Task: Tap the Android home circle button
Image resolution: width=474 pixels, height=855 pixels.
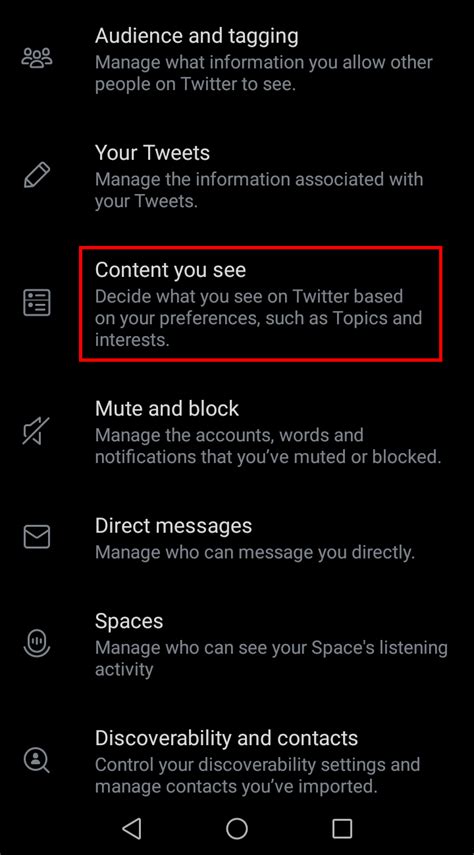Action: (237, 828)
